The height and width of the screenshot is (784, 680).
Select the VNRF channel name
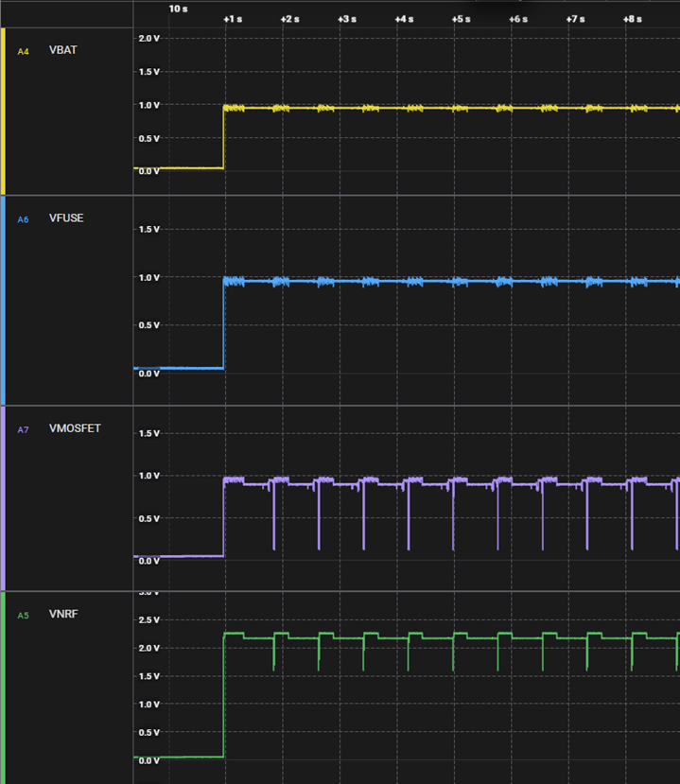[x=63, y=615]
